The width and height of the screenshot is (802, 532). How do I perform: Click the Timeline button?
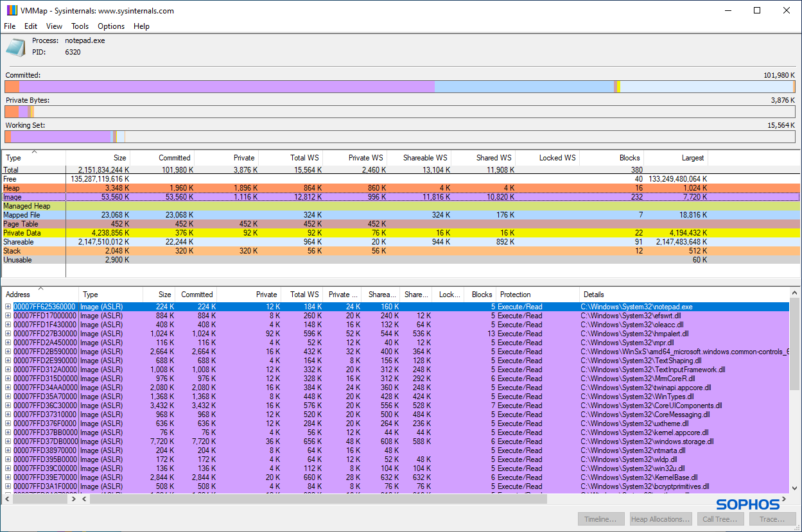(601, 519)
